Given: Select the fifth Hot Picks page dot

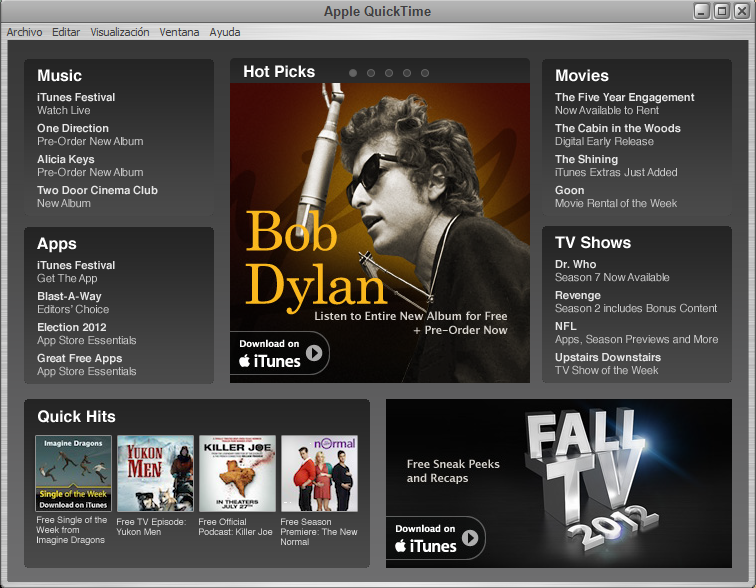Looking at the screenshot, I should pyautogui.click(x=425, y=73).
